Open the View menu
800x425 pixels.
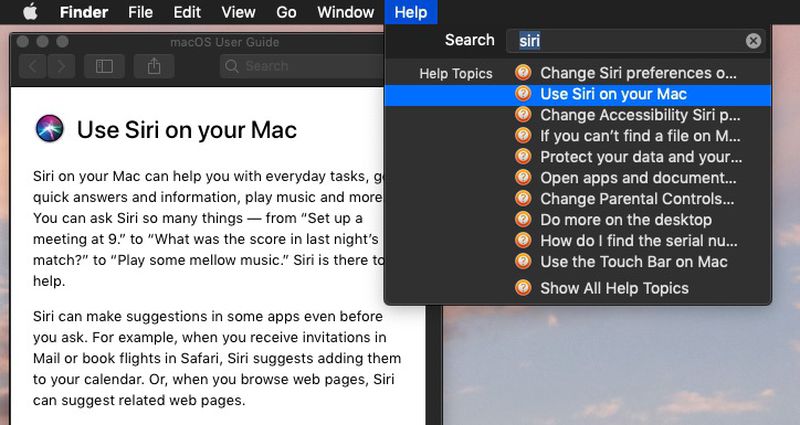(x=238, y=12)
